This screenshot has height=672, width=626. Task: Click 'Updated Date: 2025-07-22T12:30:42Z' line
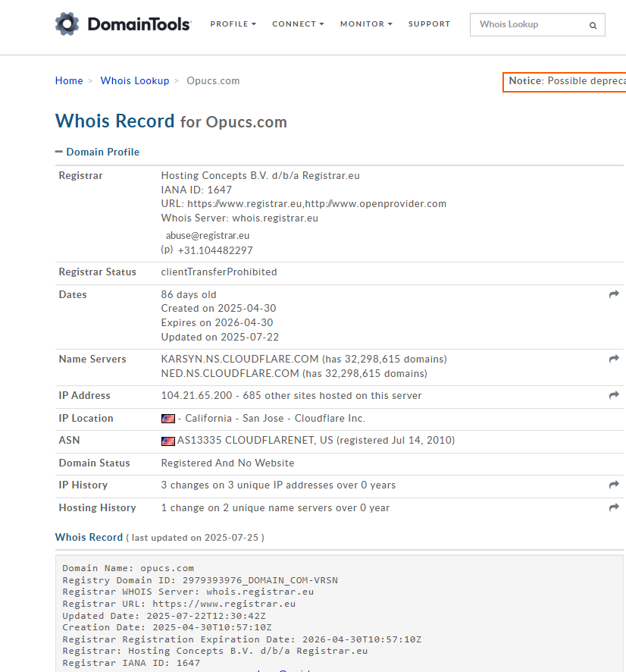pyautogui.click(x=164, y=616)
